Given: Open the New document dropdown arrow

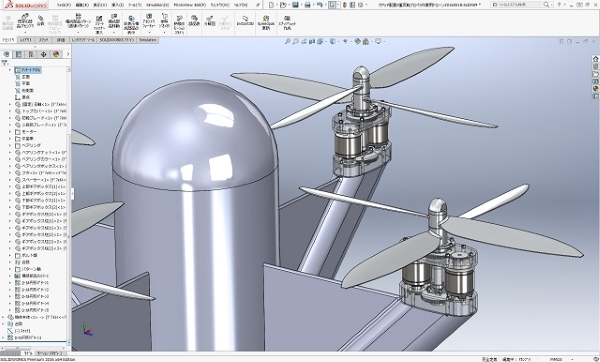Looking at the screenshot, I should click(x=277, y=5).
